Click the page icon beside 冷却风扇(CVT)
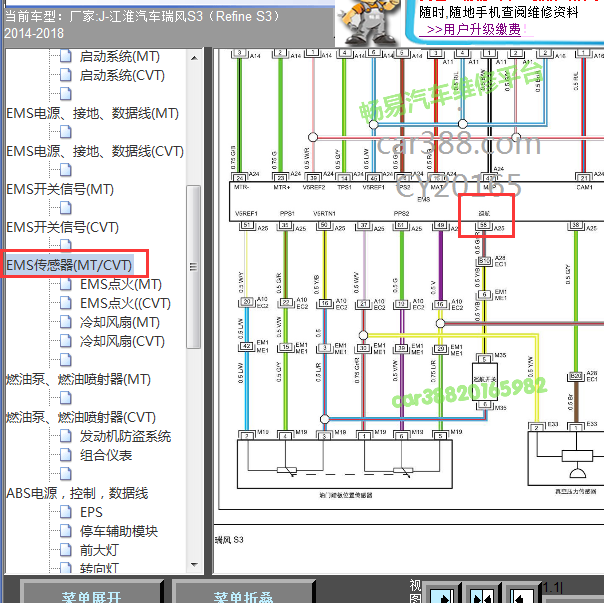This screenshot has height=603, width=604. click(66, 341)
